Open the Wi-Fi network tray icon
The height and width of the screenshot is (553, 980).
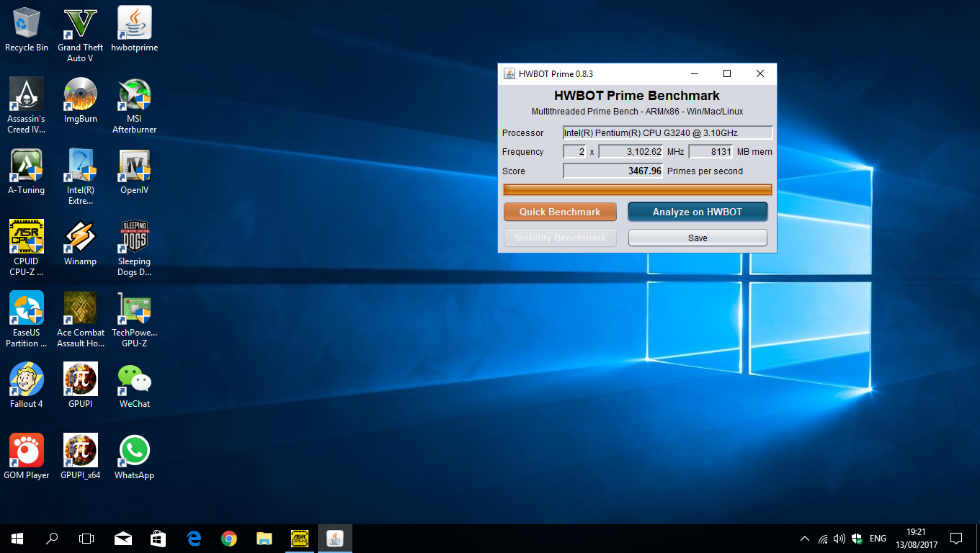point(823,539)
